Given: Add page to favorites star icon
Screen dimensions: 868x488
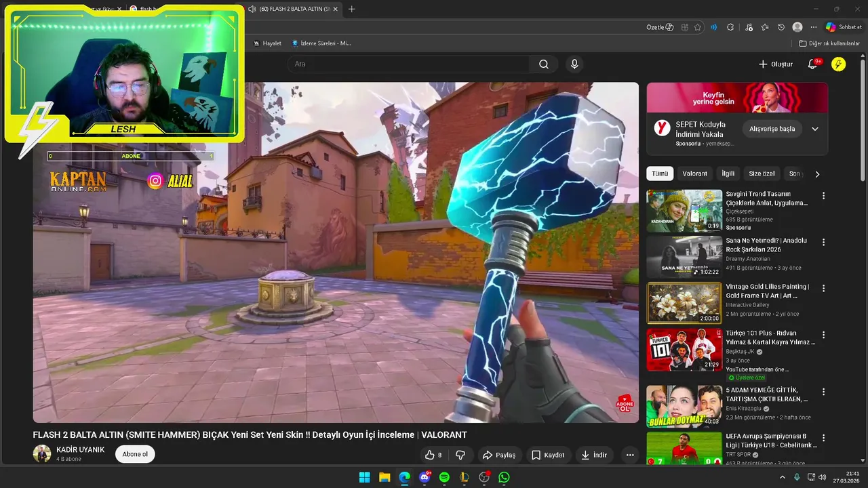Looking at the screenshot, I should pyautogui.click(x=698, y=27).
